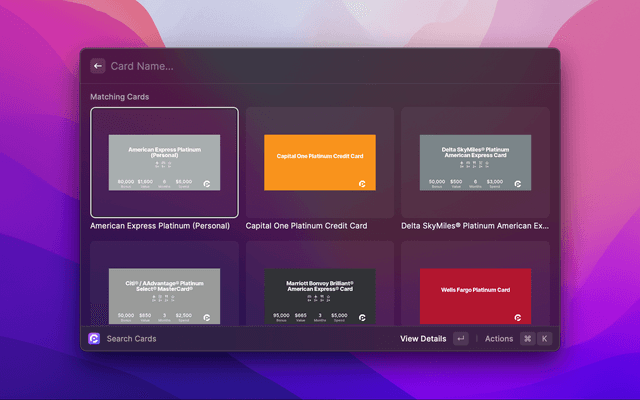Open the Delta SkyMiles Platinum card thumbnail
The width and height of the screenshot is (640, 400).
475,162
